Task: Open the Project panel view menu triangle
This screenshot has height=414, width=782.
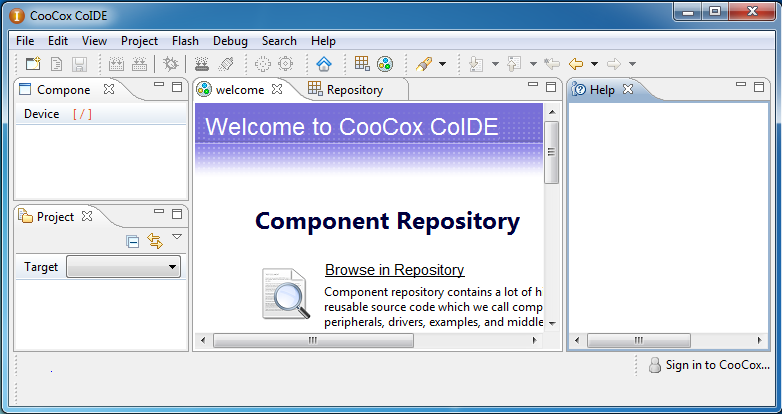Action: coord(177,237)
